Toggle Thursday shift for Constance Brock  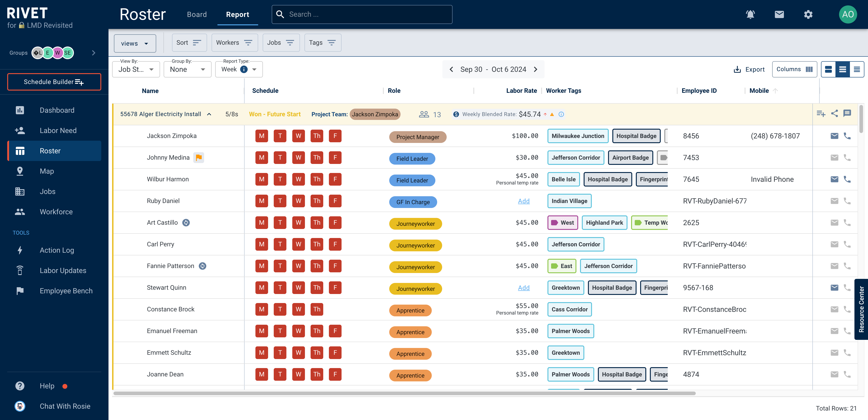click(317, 309)
